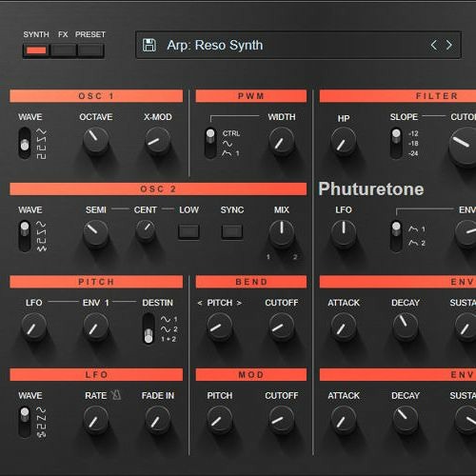Select sine shape icon for LFO WAVE
Screen dimensions: 476x476
click(x=41, y=409)
